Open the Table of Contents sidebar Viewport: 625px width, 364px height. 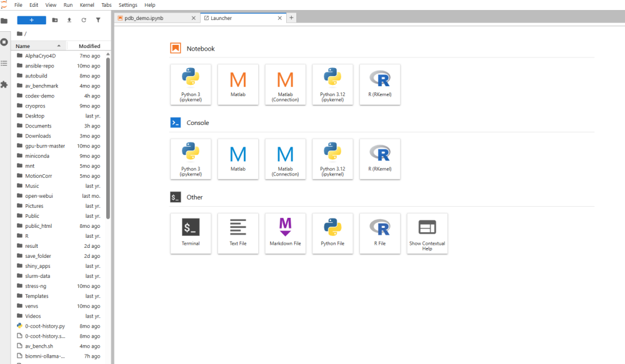pos(4,63)
